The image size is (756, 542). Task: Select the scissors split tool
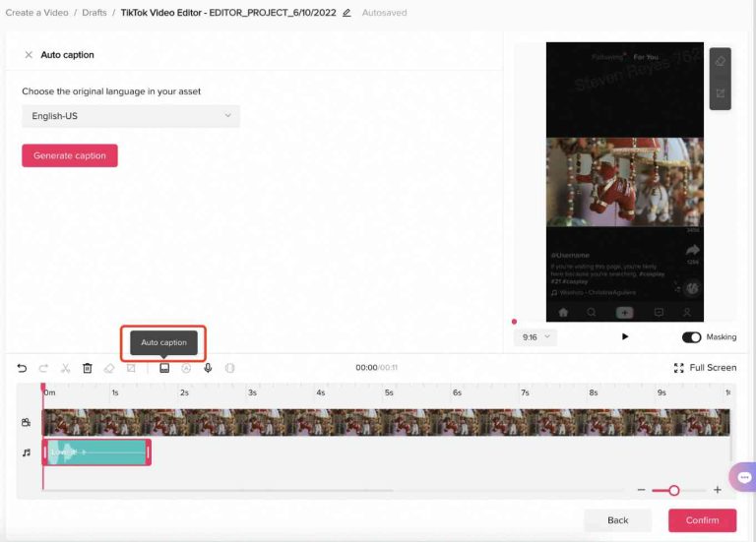(66, 368)
